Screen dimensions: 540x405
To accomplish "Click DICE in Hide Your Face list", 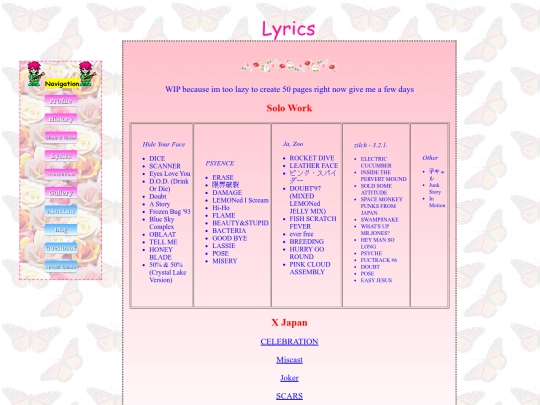I will pos(157,158).
